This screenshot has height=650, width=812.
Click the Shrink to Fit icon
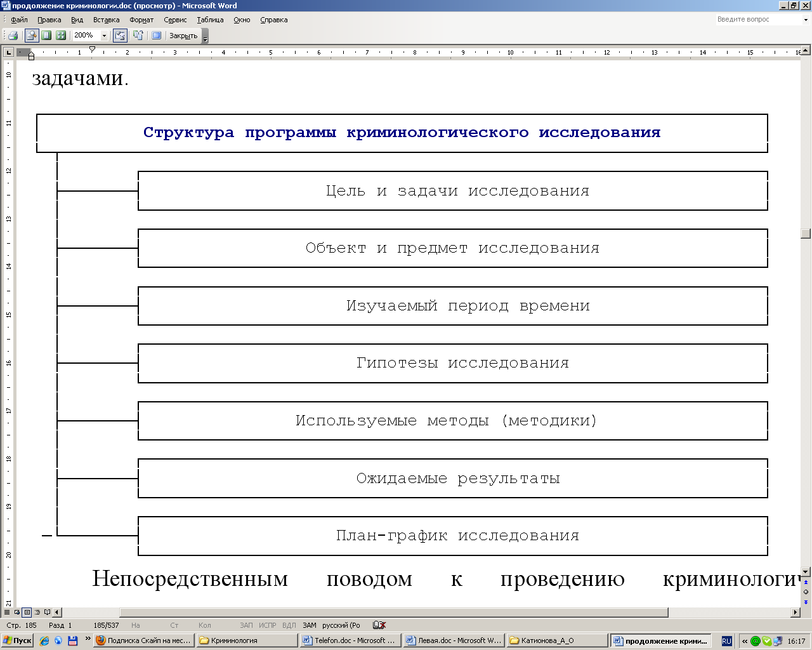click(x=138, y=36)
